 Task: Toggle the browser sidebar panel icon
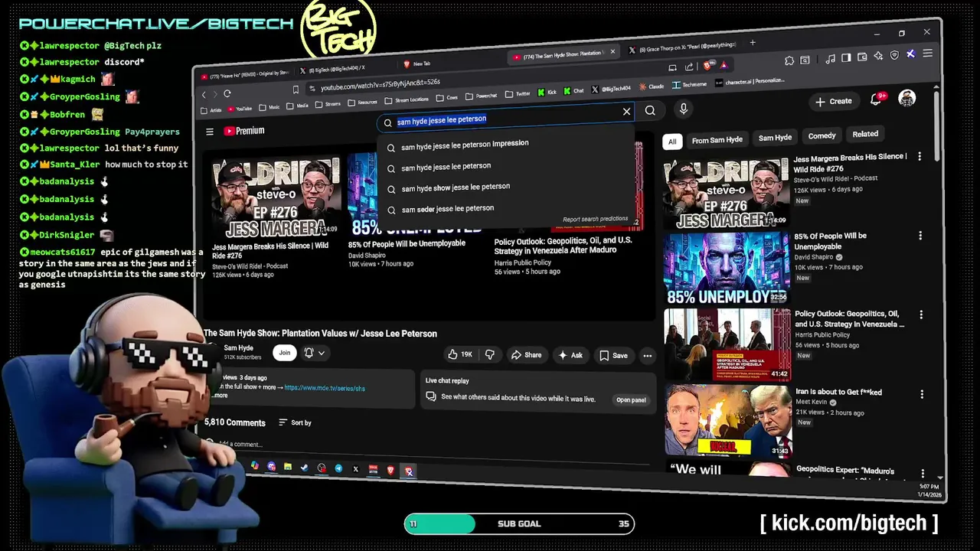point(845,58)
